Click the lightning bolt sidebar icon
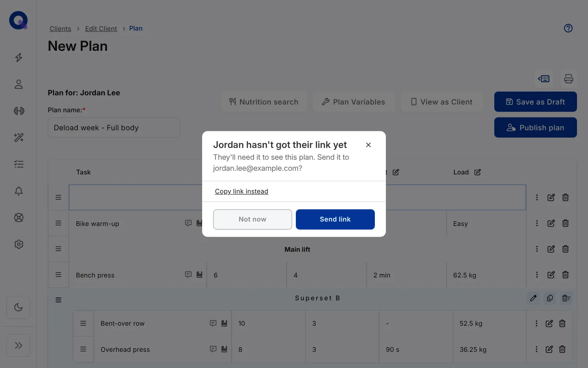 pyautogui.click(x=19, y=57)
